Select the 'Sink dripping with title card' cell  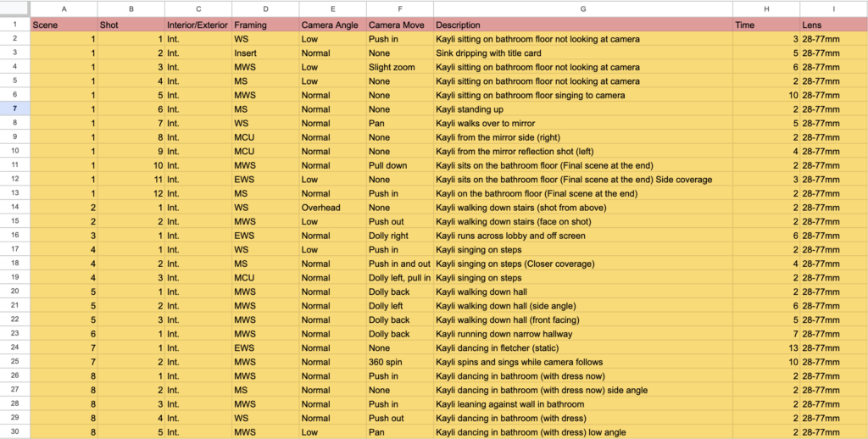583,53
